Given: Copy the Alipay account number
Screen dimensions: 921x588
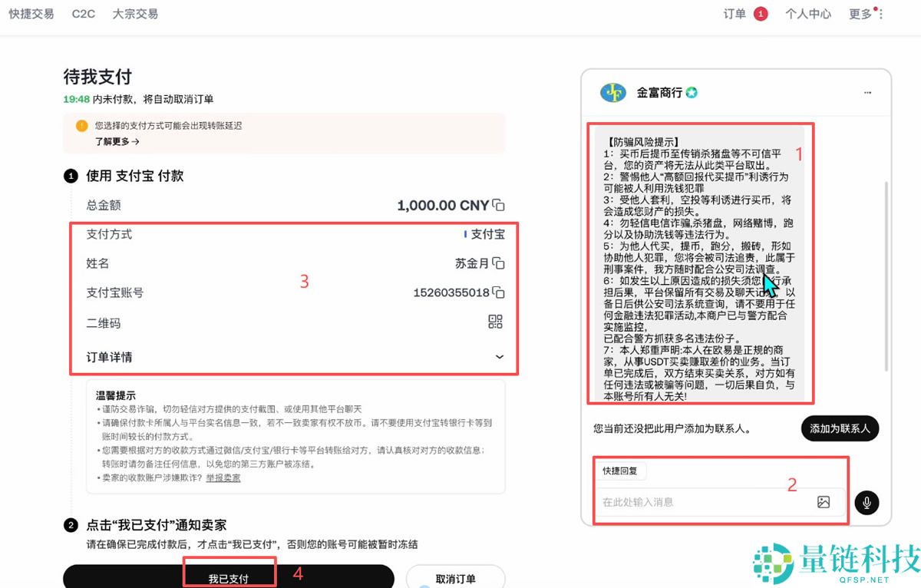Looking at the screenshot, I should [x=500, y=292].
